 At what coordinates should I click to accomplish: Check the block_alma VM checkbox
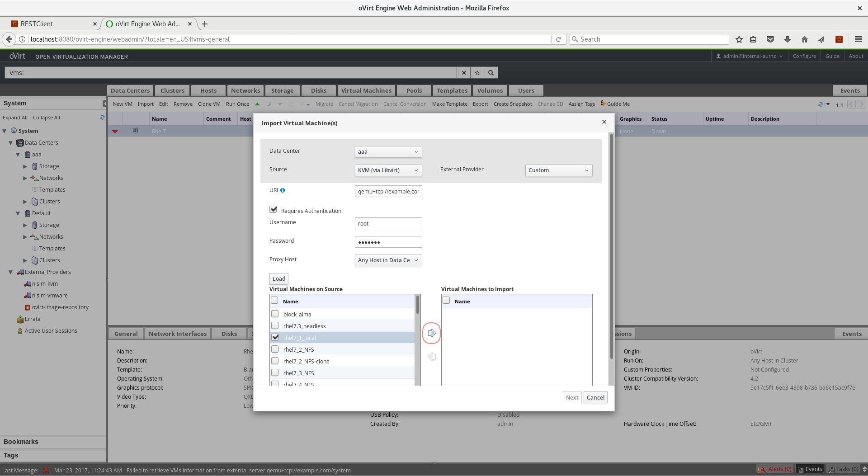pos(275,314)
